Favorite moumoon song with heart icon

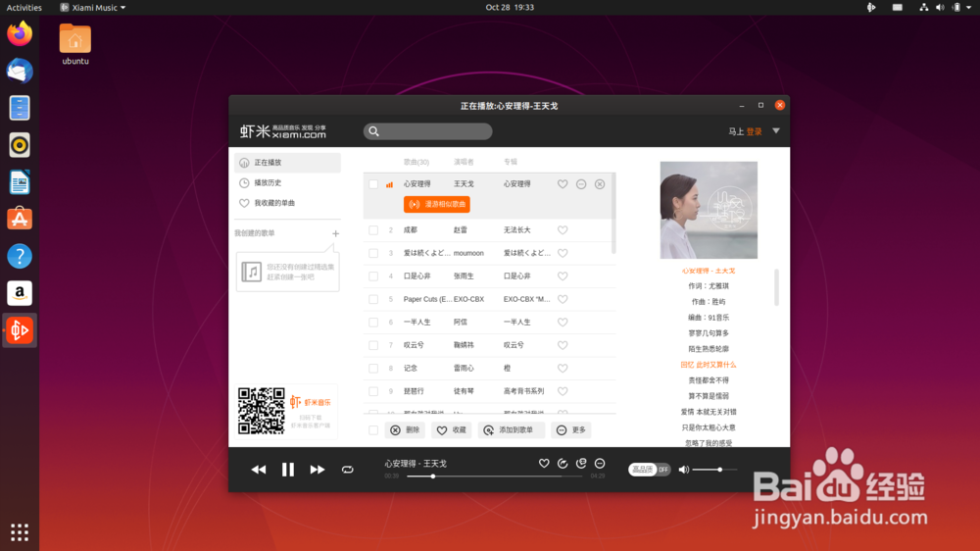tap(563, 253)
